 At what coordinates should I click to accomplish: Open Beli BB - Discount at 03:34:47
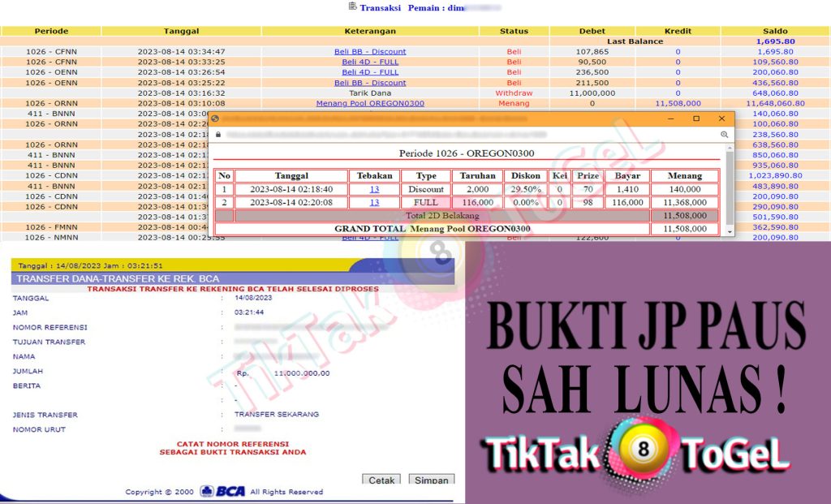pos(370,51)
